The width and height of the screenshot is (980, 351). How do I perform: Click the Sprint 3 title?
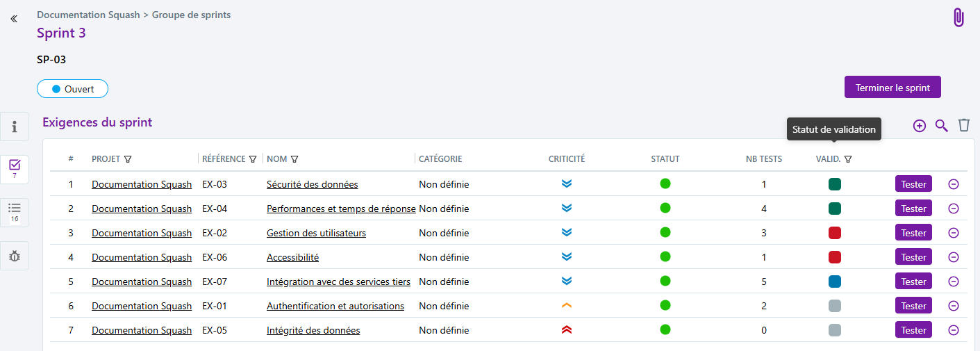(61, 33)
